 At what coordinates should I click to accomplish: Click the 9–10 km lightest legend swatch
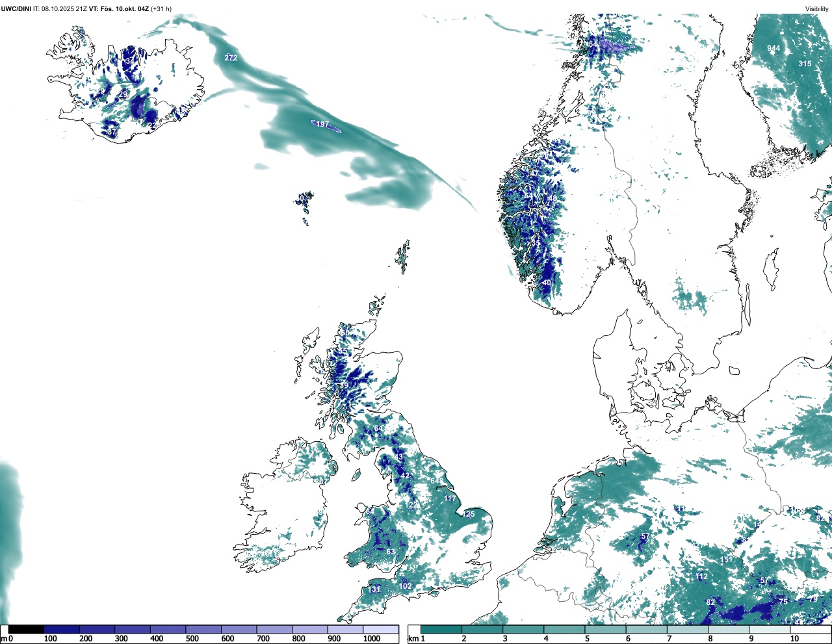pyautogui.click(x=770, y=630)
